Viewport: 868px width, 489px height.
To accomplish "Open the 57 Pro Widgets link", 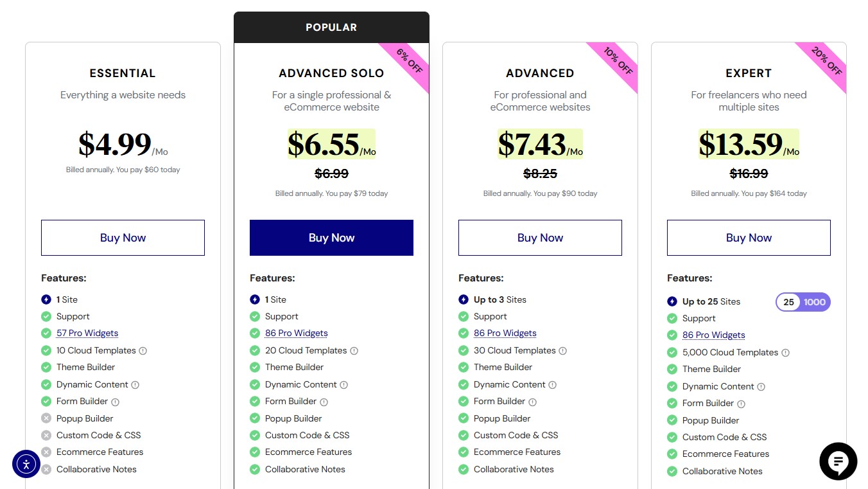I will pyautogui.click(x=87, y=333).
